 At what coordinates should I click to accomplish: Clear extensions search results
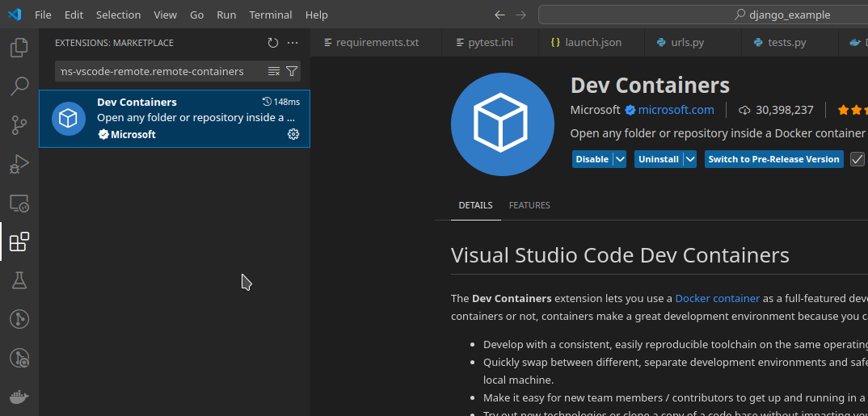click(273, 71)
